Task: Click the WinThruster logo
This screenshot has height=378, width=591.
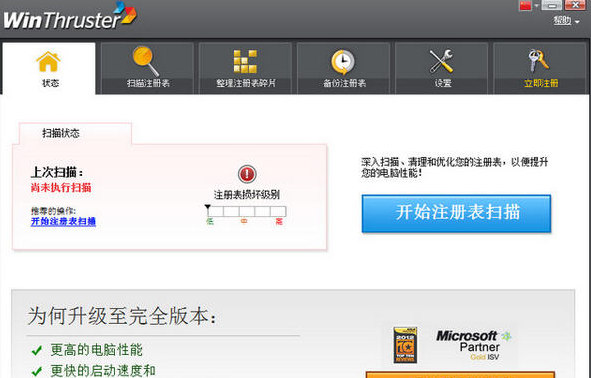Action: tap(70, 17)
